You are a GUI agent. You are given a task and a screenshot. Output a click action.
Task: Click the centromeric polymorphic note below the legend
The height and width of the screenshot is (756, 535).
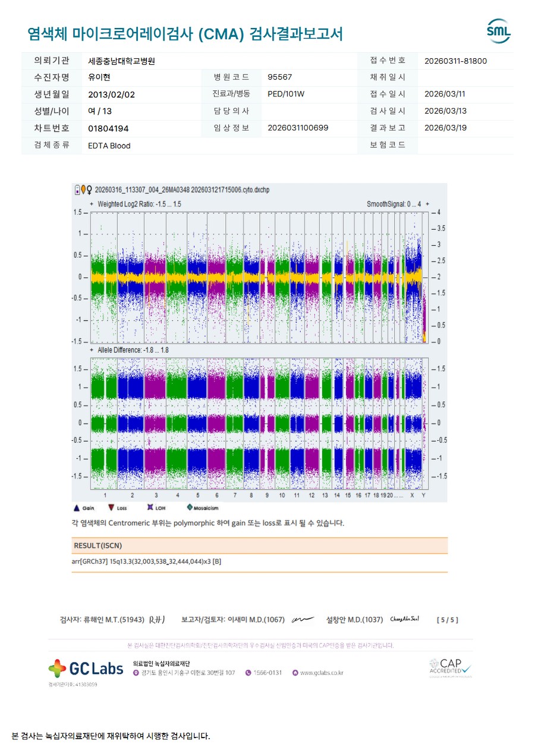tap(207, 523)
